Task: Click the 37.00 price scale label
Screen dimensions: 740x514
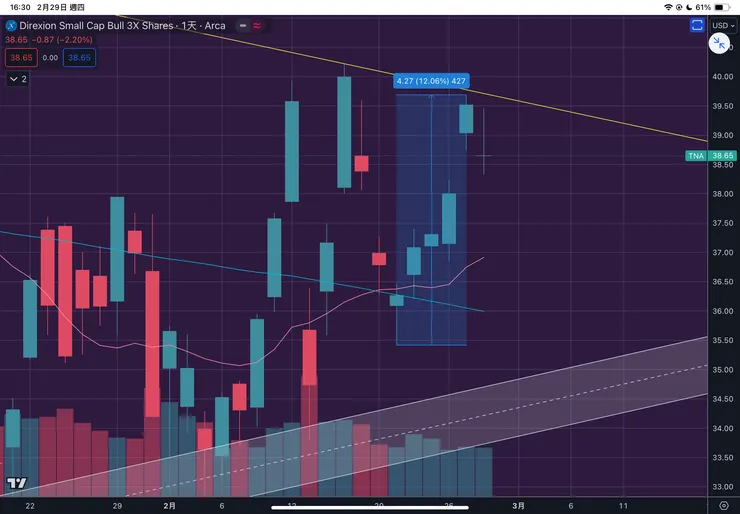Action: [723, 253]
